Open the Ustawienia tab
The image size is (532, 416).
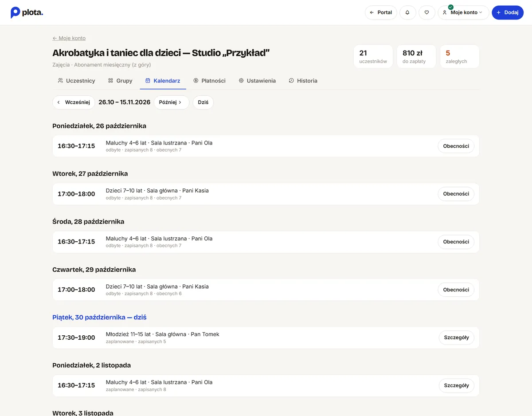coord(257,81)
